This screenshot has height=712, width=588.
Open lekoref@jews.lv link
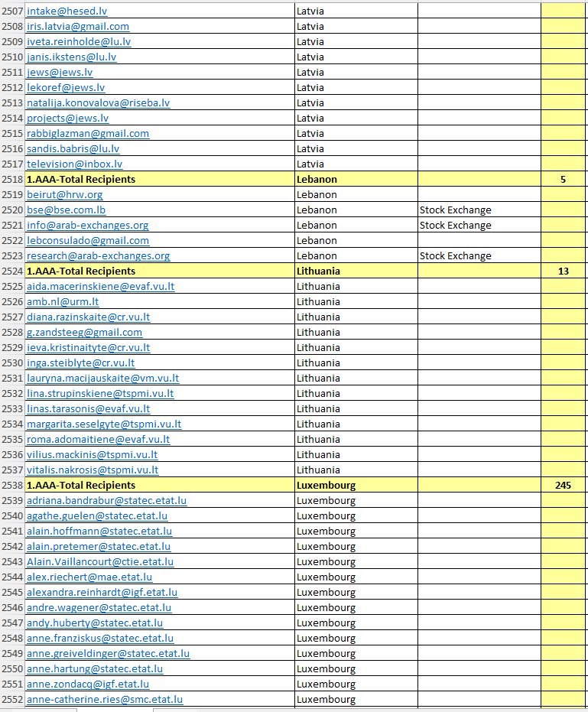pyautogui.click(x=66, y=88)
